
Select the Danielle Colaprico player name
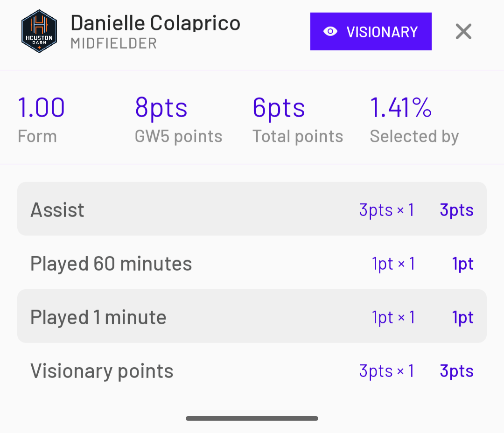point(155,23)
